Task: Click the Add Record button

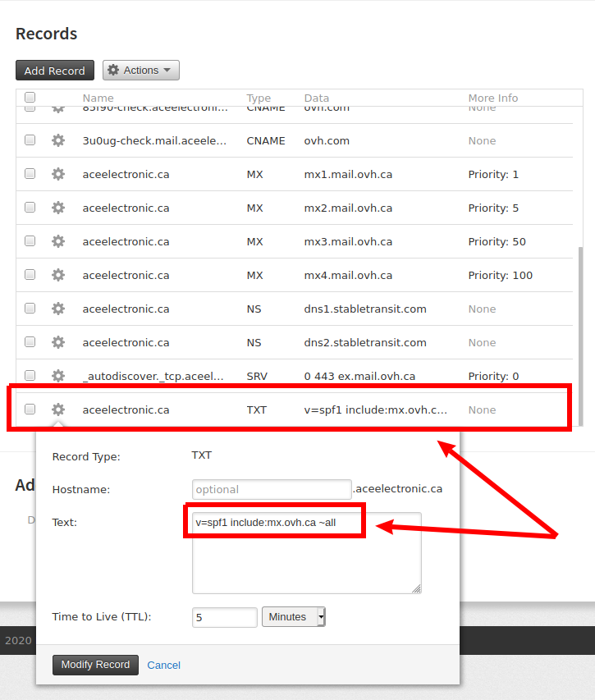Action: 55,71
